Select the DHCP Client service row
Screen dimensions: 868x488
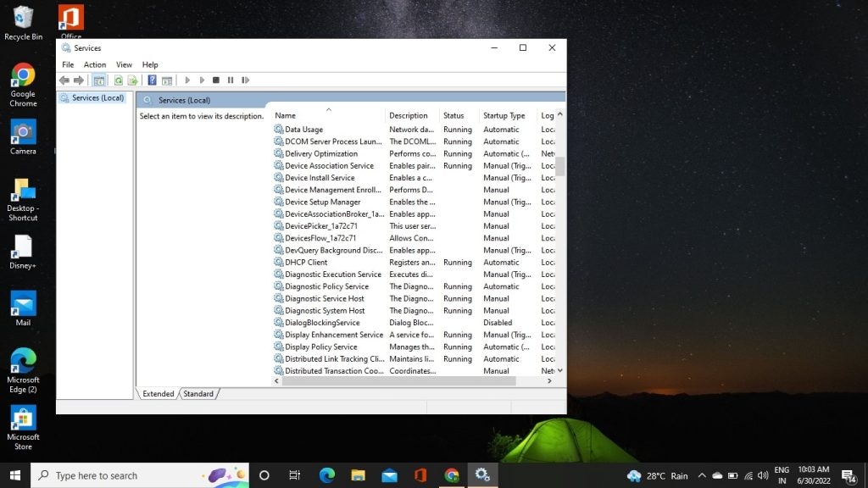point(306,263)
